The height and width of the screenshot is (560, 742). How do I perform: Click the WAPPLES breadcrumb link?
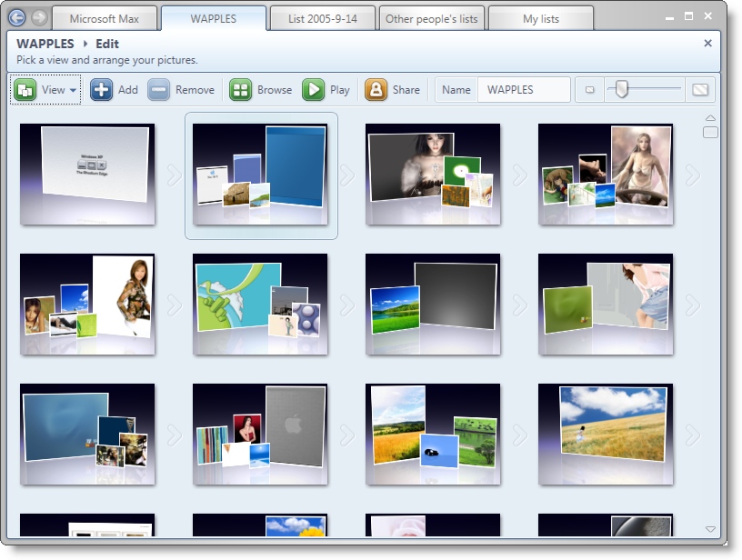coord(45,44)
